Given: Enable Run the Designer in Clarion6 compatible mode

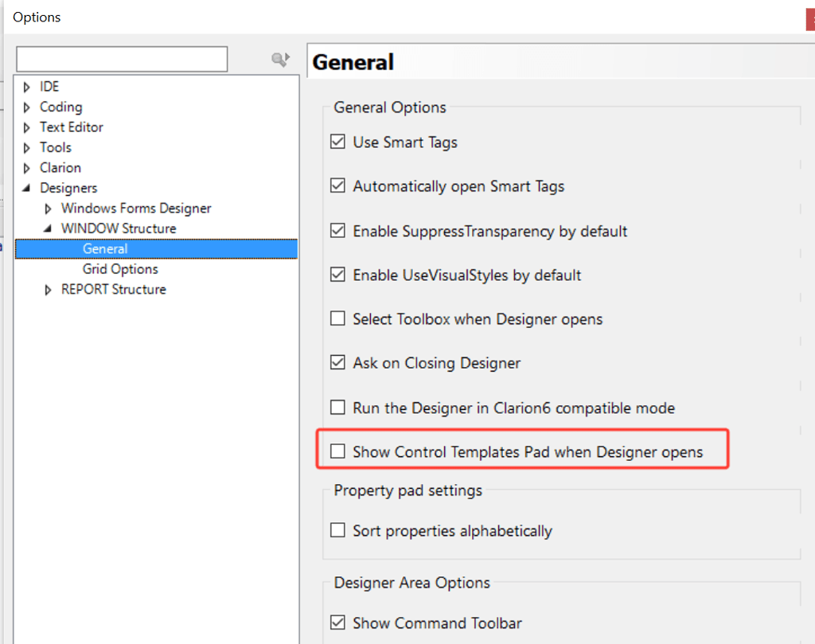Looking at the screenshot, I should point(337,406).
